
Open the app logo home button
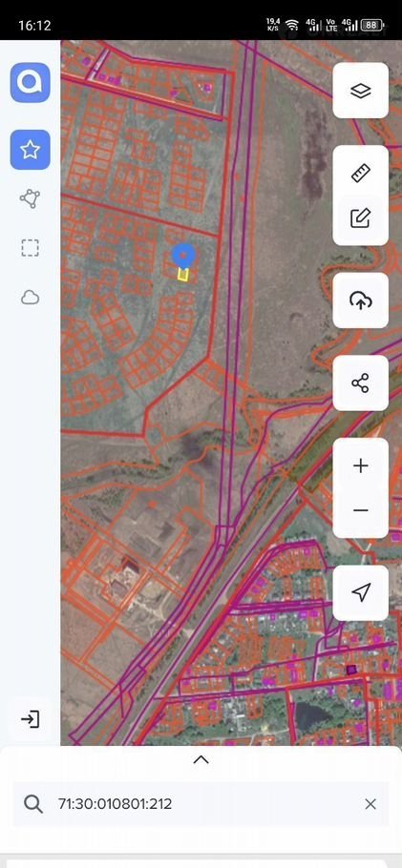pos(30,82)
